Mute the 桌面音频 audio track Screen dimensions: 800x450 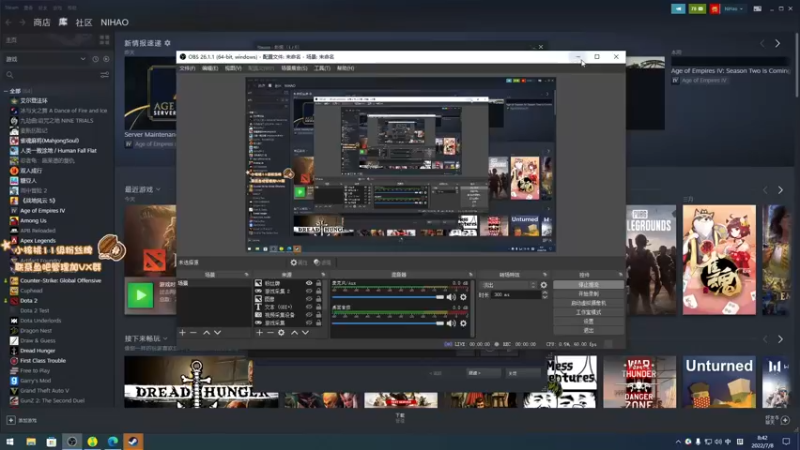(451, 323)
